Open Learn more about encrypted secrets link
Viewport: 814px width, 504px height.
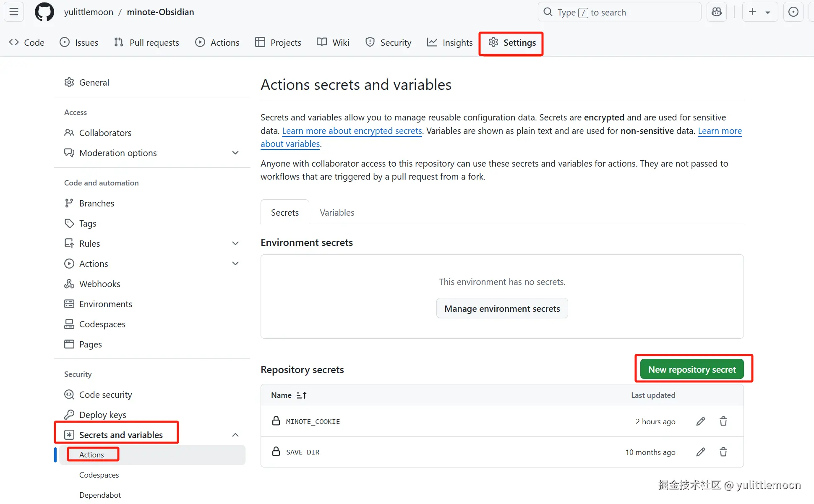[352, 131]
